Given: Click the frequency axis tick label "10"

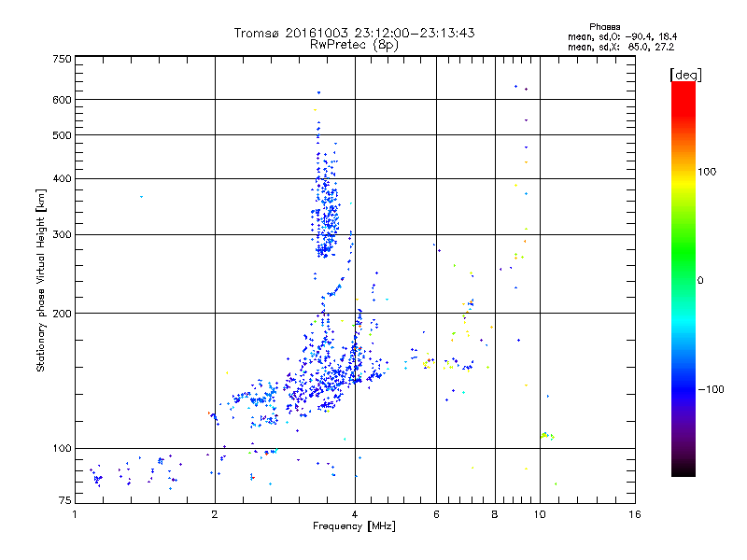Looking at the screenshot, I should coord(540,514).
